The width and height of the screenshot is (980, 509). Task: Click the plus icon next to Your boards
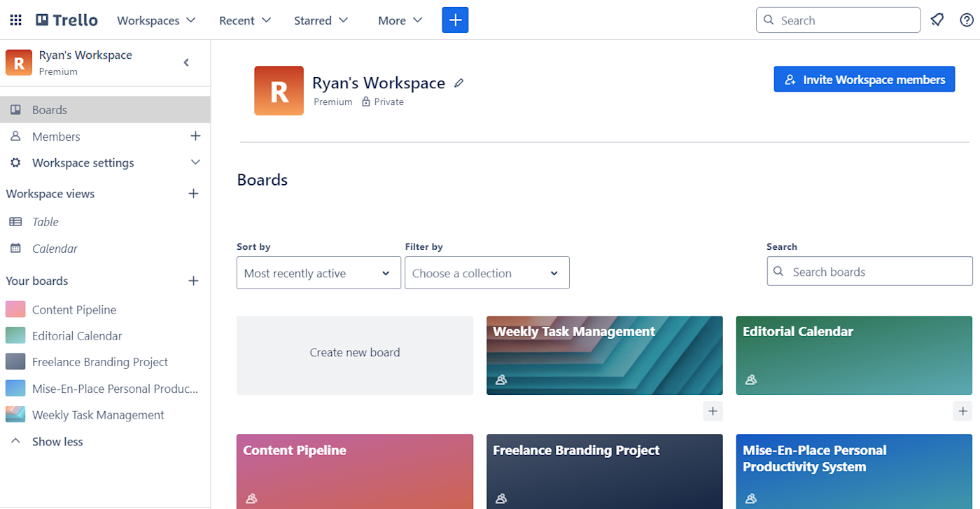194,281
